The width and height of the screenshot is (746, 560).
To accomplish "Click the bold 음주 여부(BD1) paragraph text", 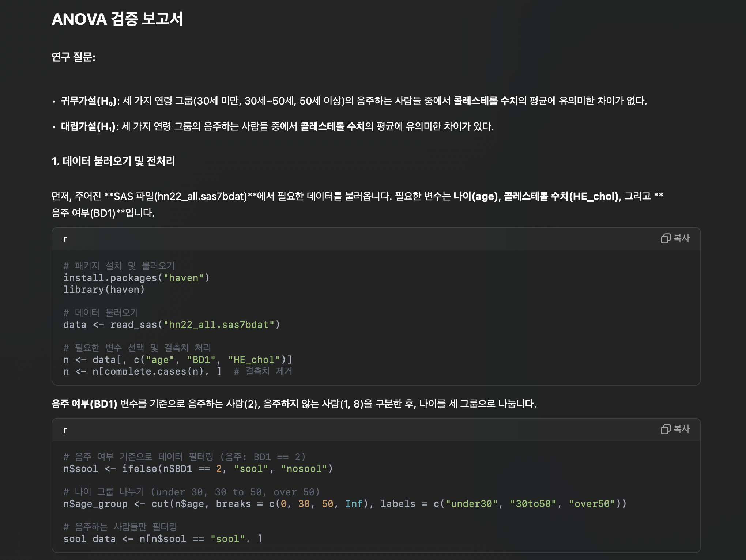I will tap(84, 404).
